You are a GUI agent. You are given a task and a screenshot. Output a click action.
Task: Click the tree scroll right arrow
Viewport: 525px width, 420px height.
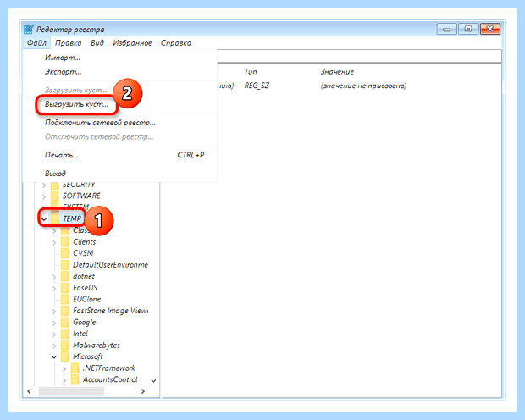coord(143,391)
